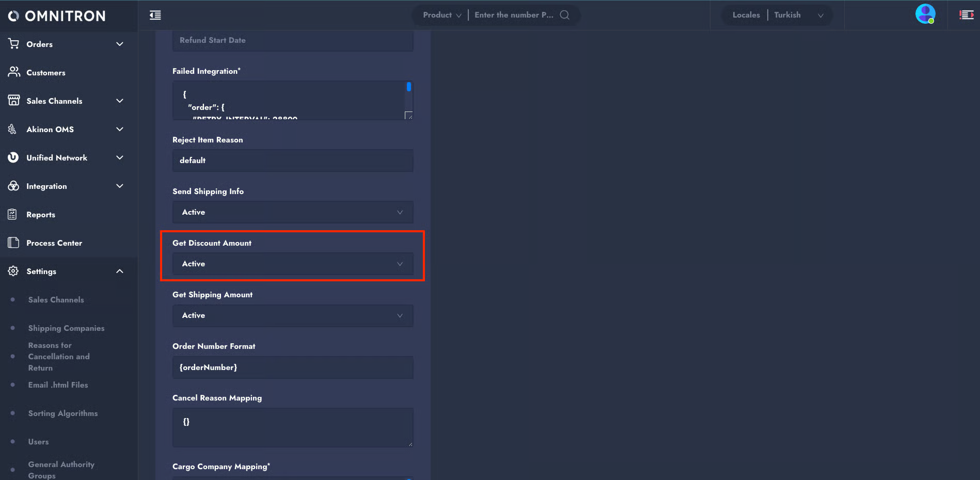Expand the Sales Channels menu
The width and height of the screenshot is (980, 480).
coord(120,101)
